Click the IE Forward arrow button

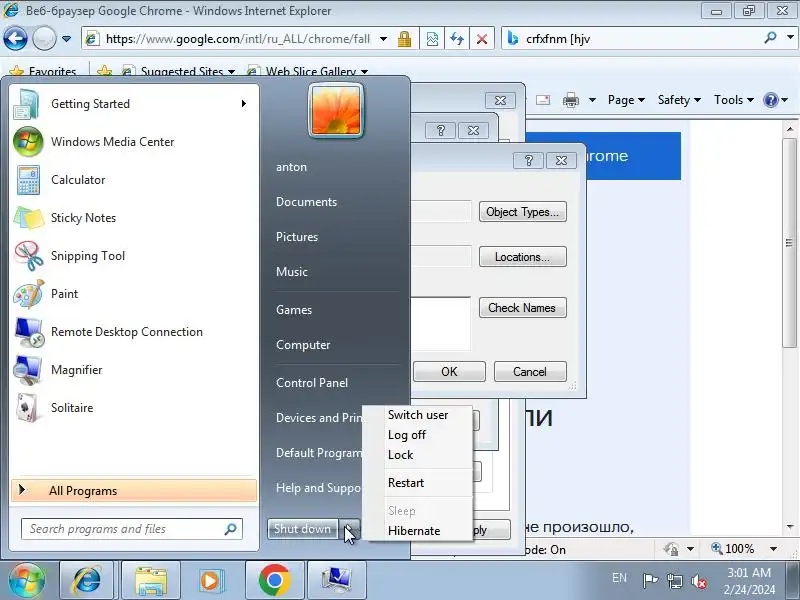(44, 38)
